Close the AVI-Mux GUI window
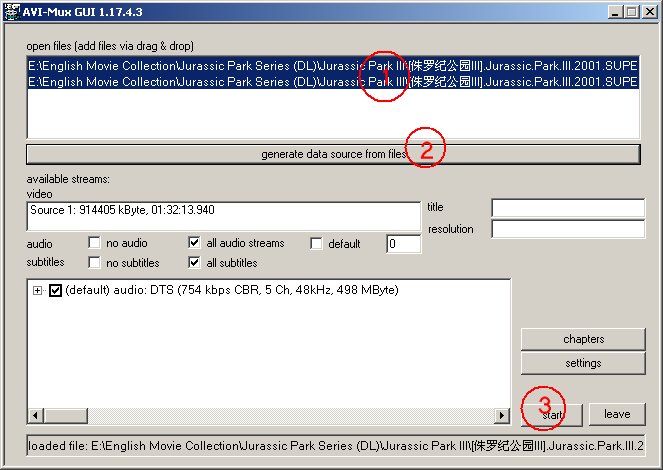Screen dimensions: 663x470 (x=649, y=12)
